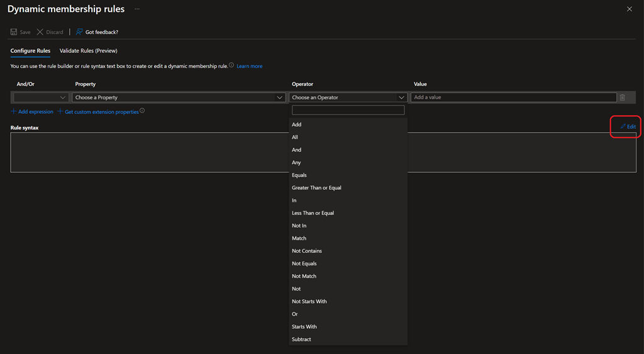Click the trash delete row icon
644x354 pixels.
coord(622,97)
